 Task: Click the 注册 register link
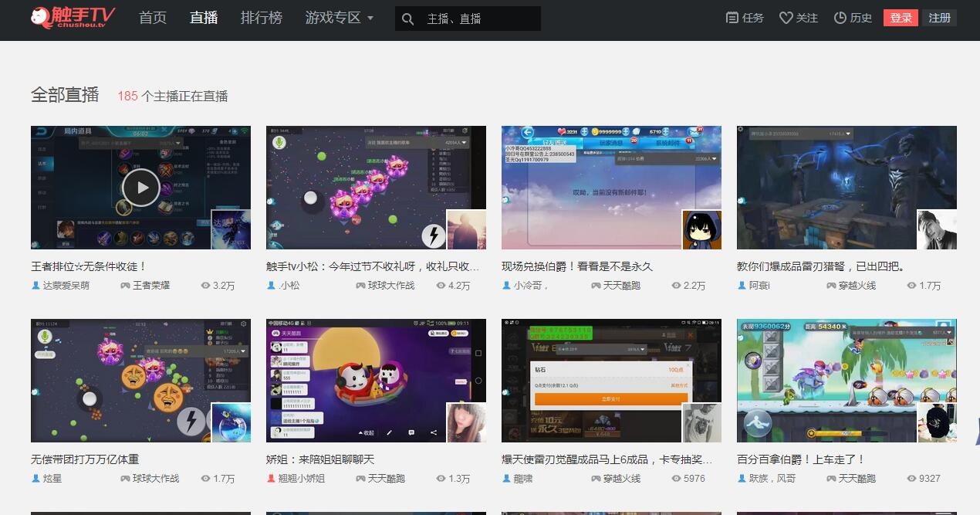click(x=940, y=18)
